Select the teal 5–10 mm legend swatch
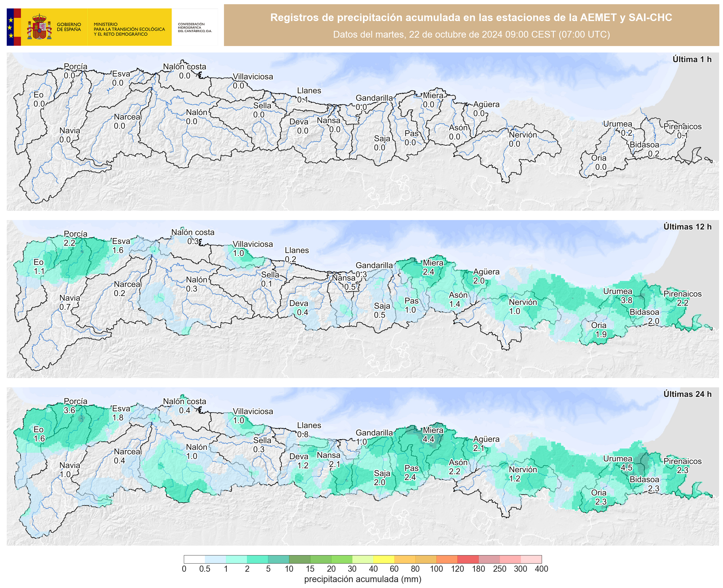Viewport: 723px width, 588px height. (x=278, y=559)
